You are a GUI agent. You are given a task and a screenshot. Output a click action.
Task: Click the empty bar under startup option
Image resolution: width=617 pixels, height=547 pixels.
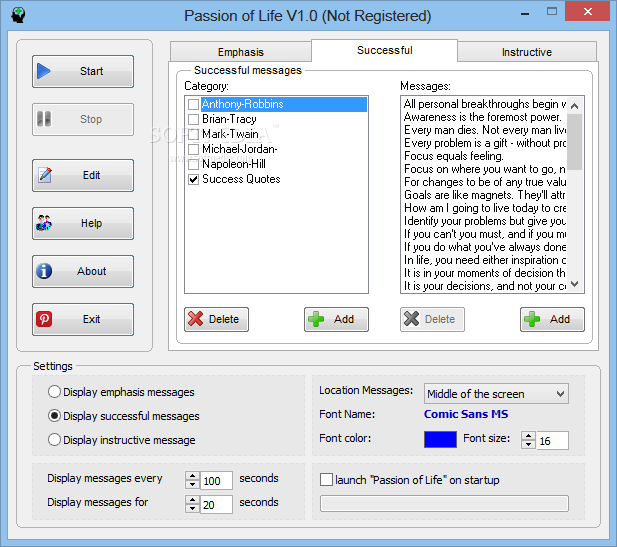pyautogui.click(x=444, y=504)
